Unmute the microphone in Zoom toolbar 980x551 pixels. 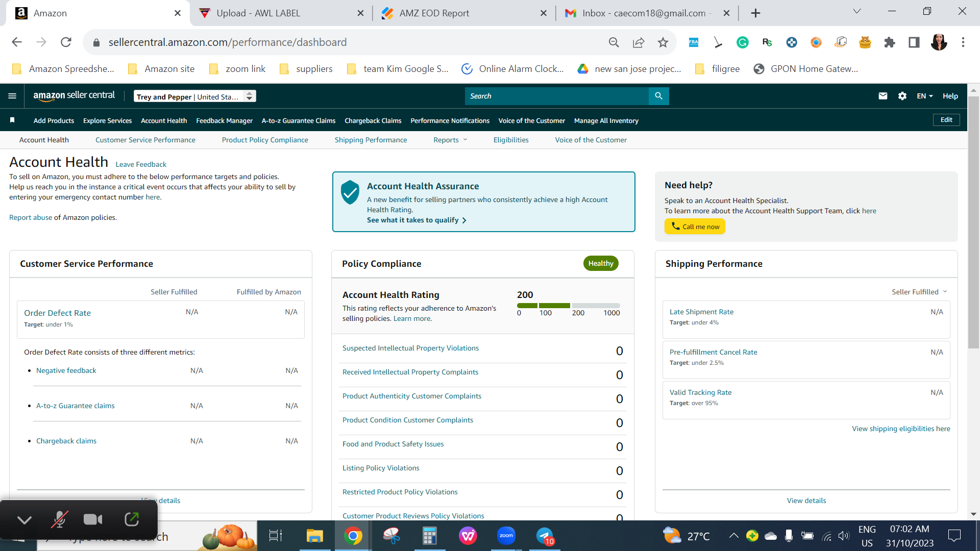point(59,519)
